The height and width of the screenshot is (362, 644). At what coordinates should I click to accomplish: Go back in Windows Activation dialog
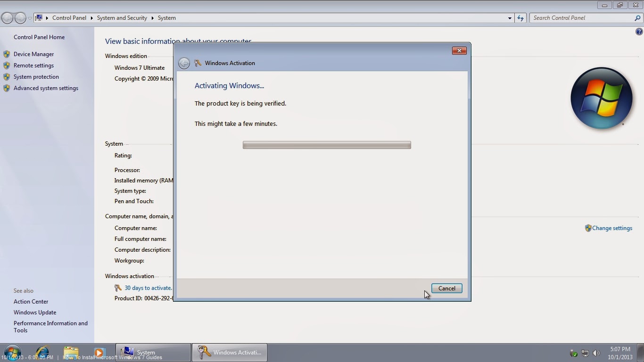(184, 63)
